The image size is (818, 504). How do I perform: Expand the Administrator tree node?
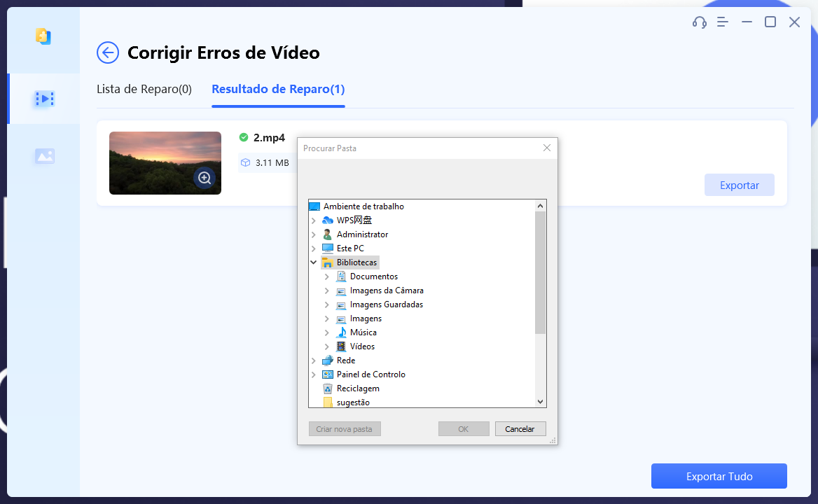pos(314,234)
